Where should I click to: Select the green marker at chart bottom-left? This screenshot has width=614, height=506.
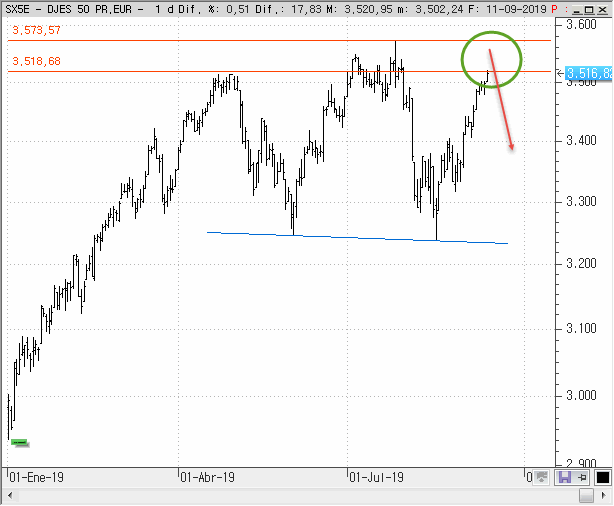20,443
